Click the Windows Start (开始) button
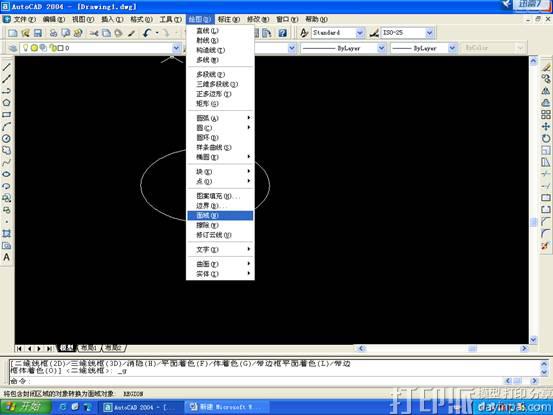Viewport: 553px width, 415px height. [x=26, y=407]
